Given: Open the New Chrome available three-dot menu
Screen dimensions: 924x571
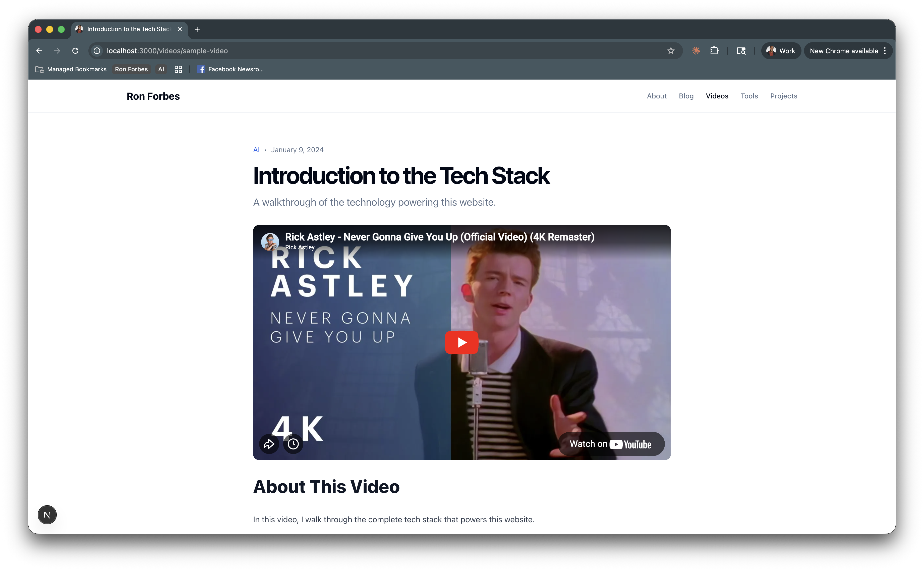Looking at the screenshot, I should pyautogui.click(x=885, y=51).
